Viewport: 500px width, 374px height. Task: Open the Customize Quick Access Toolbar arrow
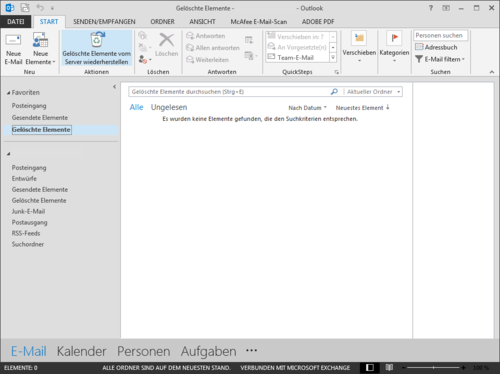click(52, 8)
